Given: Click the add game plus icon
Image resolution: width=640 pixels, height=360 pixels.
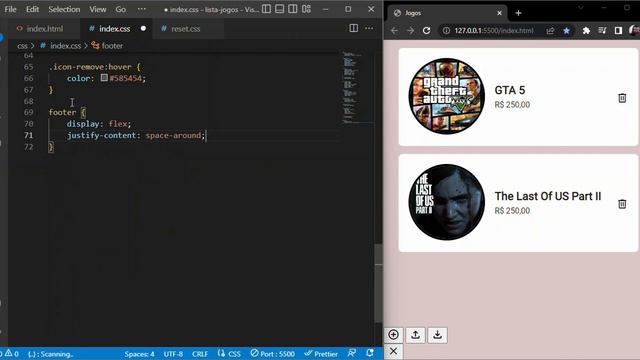Looking at the screenshot, I should pyautogui.click(x=393, y=335).
